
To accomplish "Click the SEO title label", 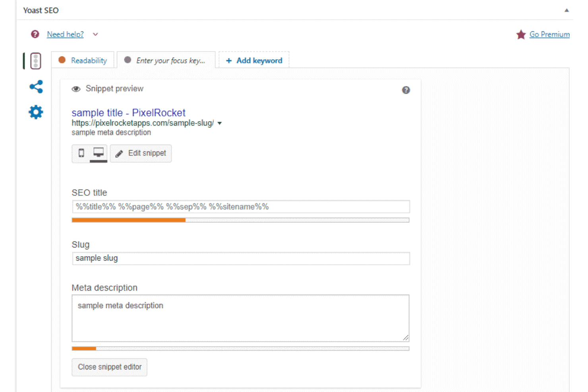I will [x=89, y=193].
